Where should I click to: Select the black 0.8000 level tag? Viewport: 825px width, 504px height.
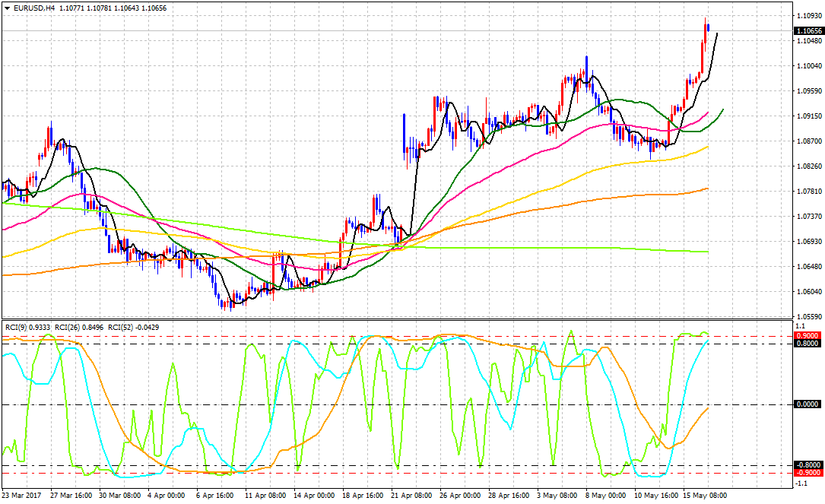(807, 344)
